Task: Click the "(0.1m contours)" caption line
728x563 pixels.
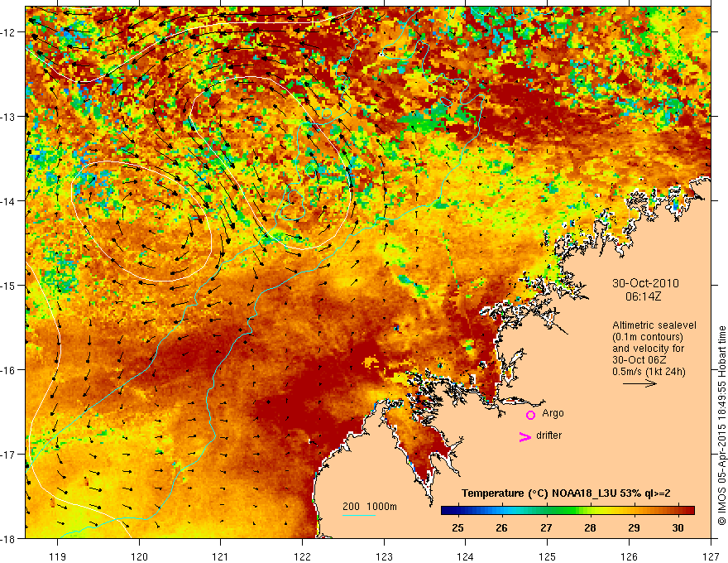Action: [x=647, y=337]
